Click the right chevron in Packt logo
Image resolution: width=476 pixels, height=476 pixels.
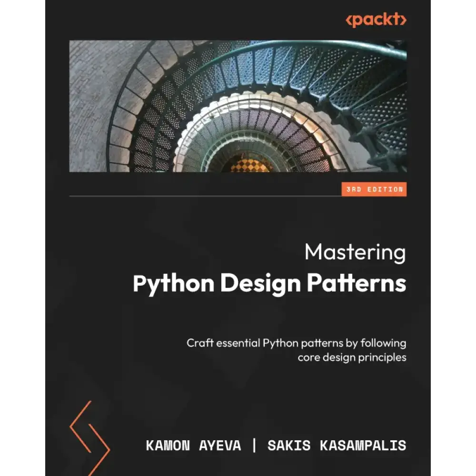404,20
